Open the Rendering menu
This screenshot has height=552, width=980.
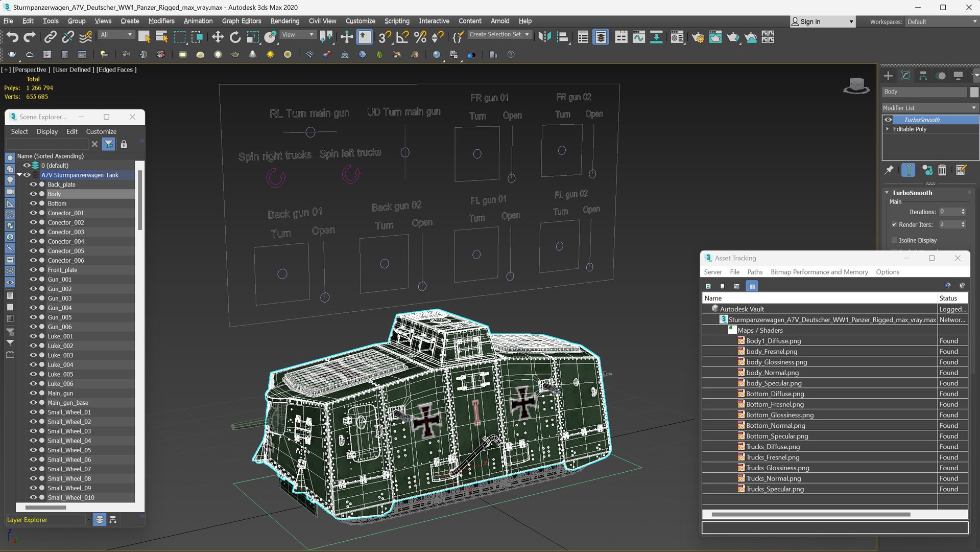pos(284,21)
